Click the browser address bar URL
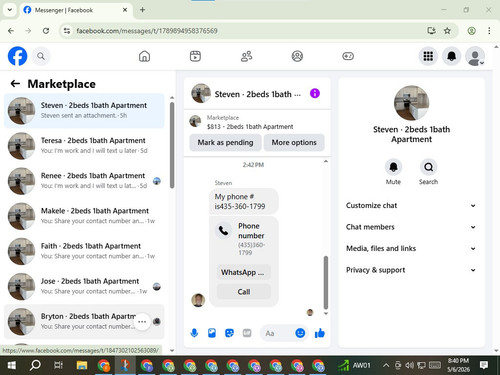This screenshot has width=500, height=375. (147, 31)
